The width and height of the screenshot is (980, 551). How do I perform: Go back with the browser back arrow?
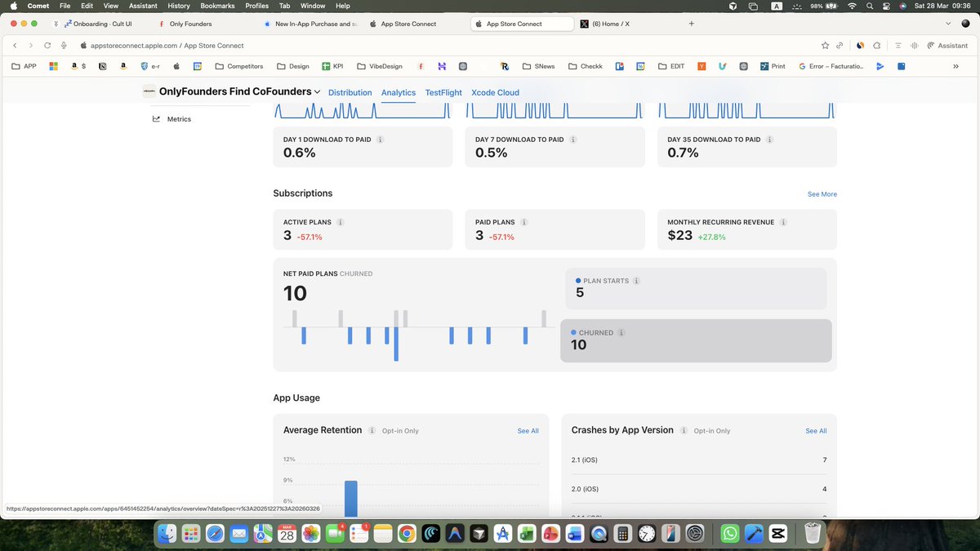click(x=15, y=46)
